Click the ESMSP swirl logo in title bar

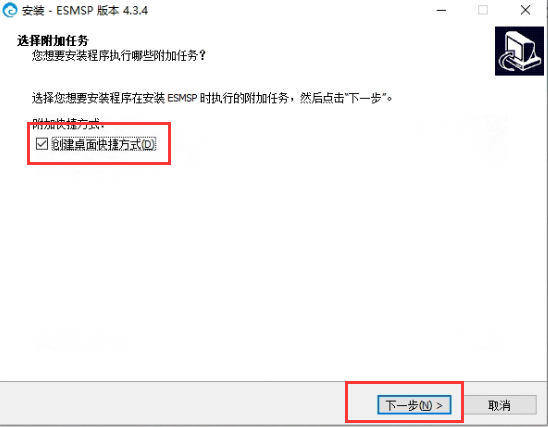[x=9, y=10]
